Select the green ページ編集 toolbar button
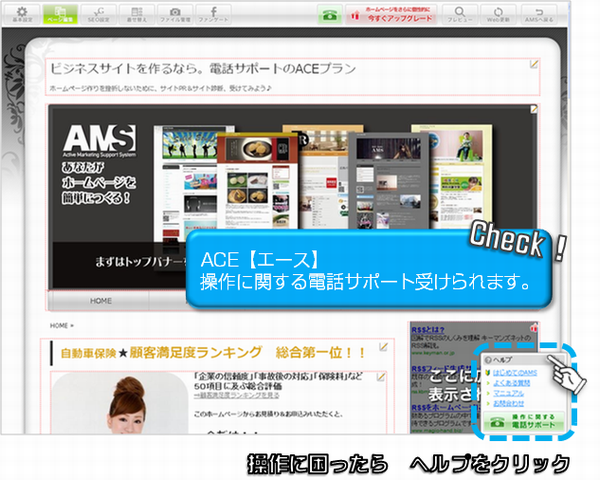This screenshot has height=480, width=600. [60, 15]
